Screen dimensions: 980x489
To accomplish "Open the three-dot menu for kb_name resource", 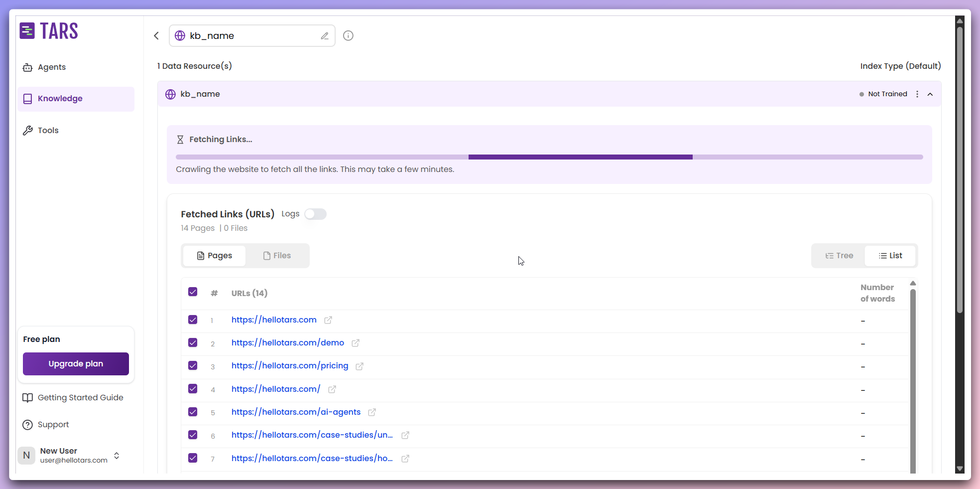I will click(x=917, y=94).
